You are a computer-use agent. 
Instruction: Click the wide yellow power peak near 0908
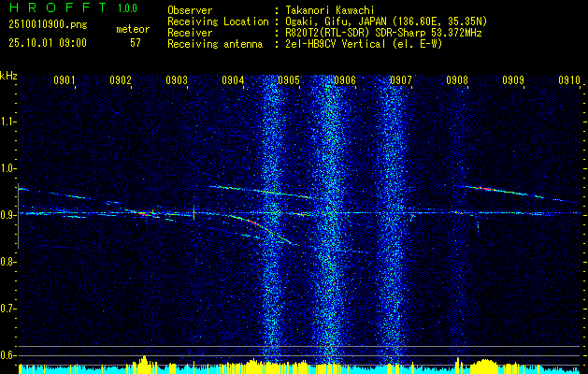point(485,367)
